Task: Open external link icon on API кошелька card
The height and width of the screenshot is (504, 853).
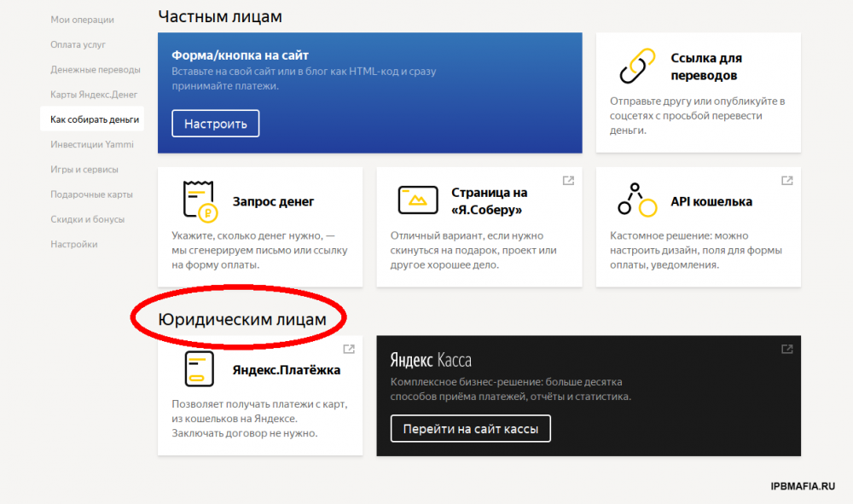Action: (787, 181)
